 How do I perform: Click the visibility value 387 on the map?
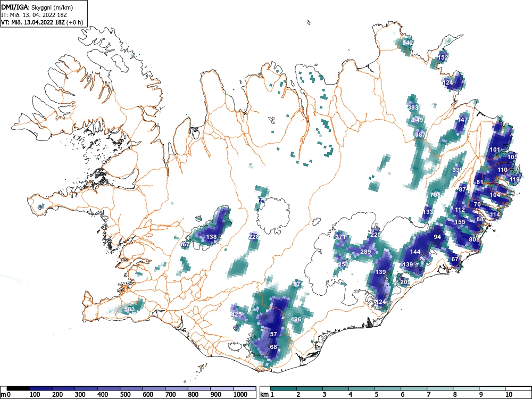point(420,135)
